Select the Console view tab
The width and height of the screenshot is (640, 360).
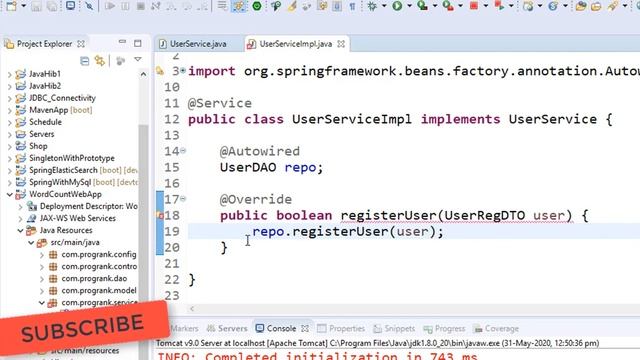pyautogui.click(x=282, y=328)
